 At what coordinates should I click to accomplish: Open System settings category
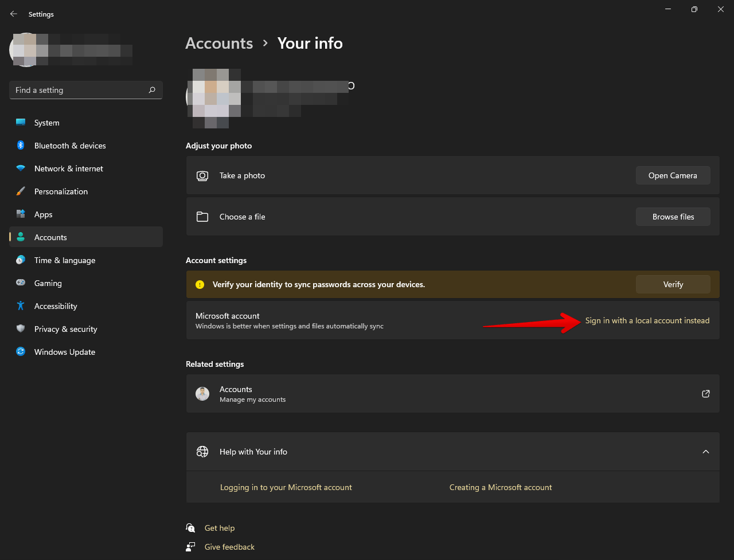[x=86, y=123]
